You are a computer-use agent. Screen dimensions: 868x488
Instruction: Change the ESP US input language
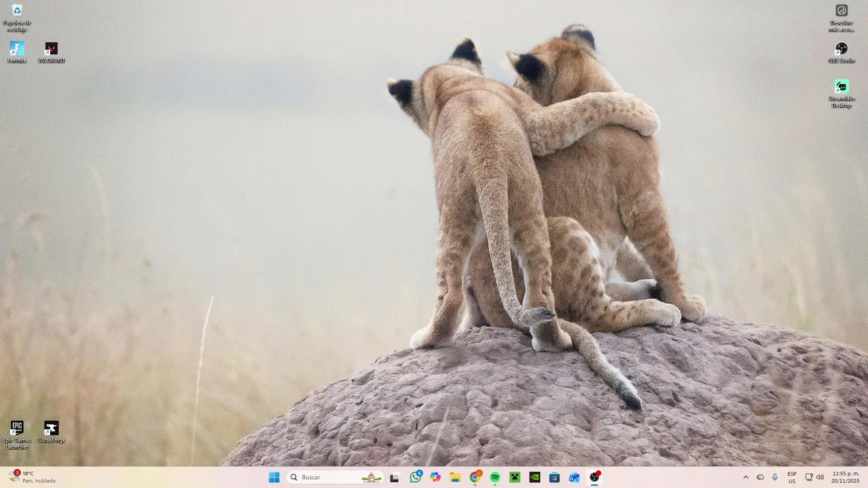(792, 477)
